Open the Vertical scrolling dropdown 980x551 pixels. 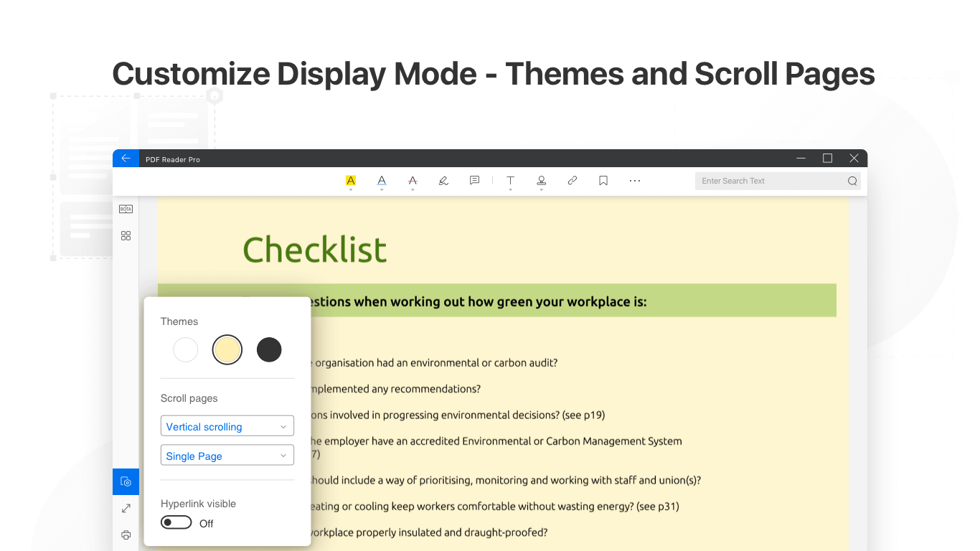pyautogui.click(x=227, y=426)
